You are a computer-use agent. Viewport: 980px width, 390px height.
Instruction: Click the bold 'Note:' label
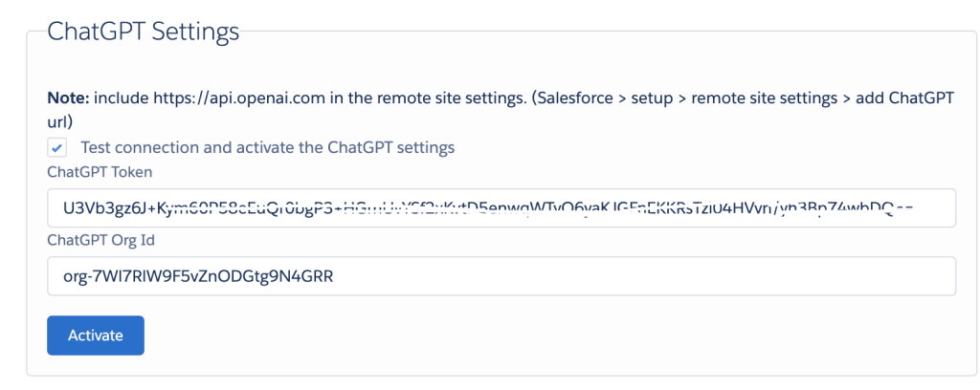[x=66, y=99]
